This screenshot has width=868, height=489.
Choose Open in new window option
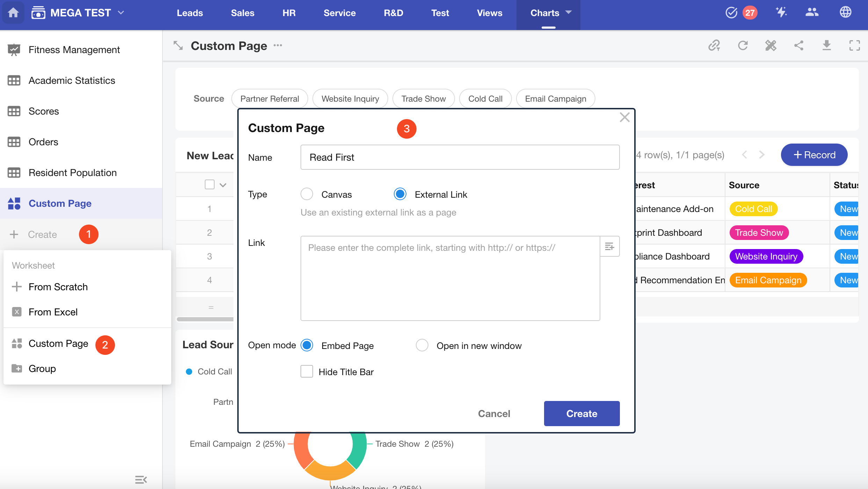click(422, 345)
